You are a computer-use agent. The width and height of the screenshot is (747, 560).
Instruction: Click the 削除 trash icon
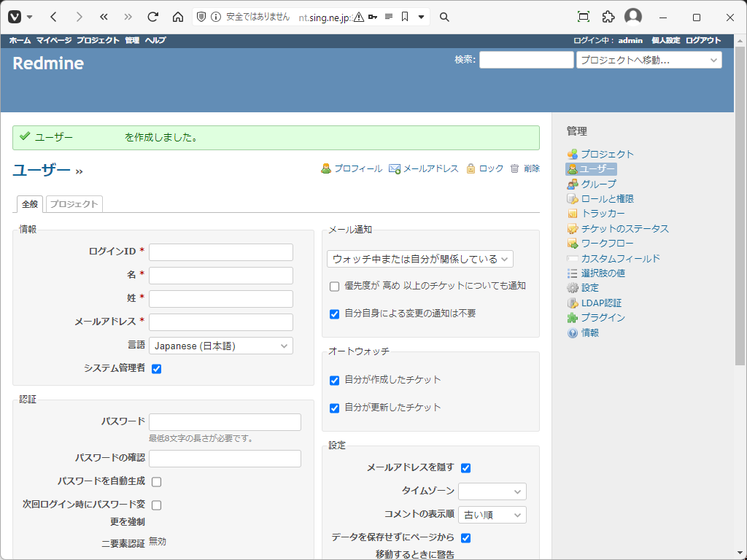click(514, 168)
